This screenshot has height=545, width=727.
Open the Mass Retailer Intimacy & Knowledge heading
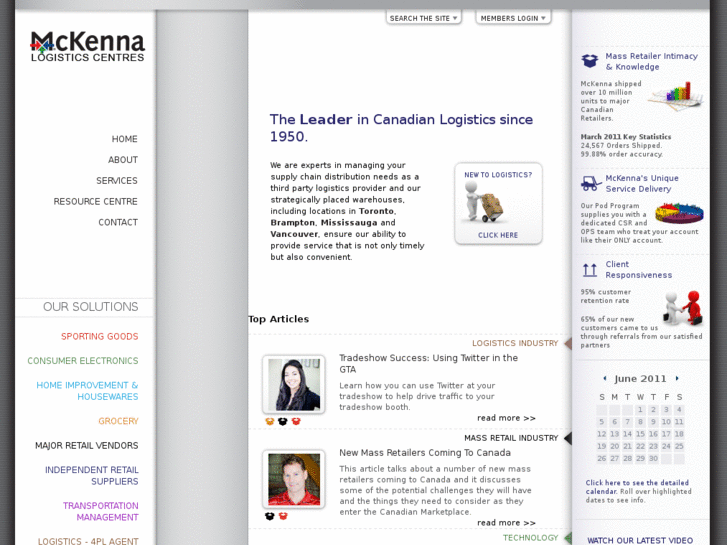click(x=651, y=61)
